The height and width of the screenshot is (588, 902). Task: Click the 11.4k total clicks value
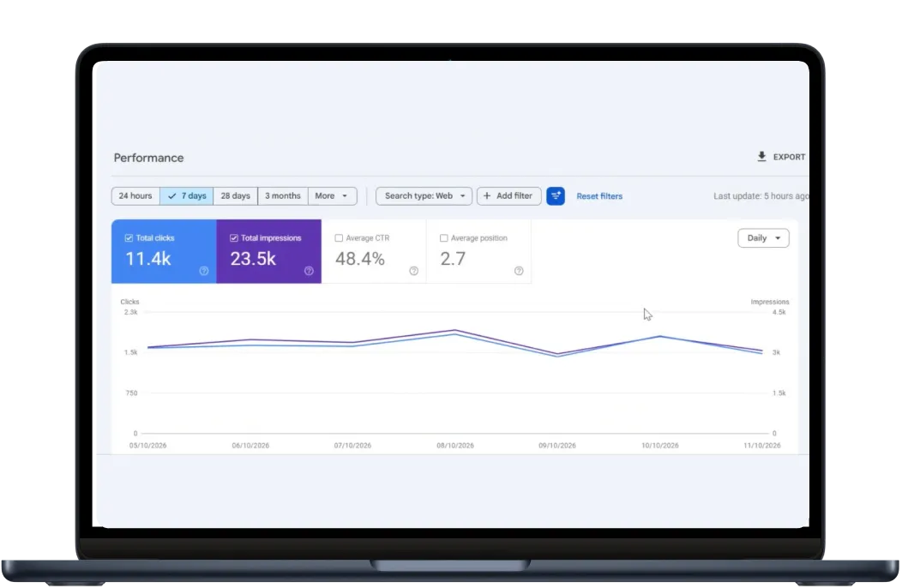148,259
